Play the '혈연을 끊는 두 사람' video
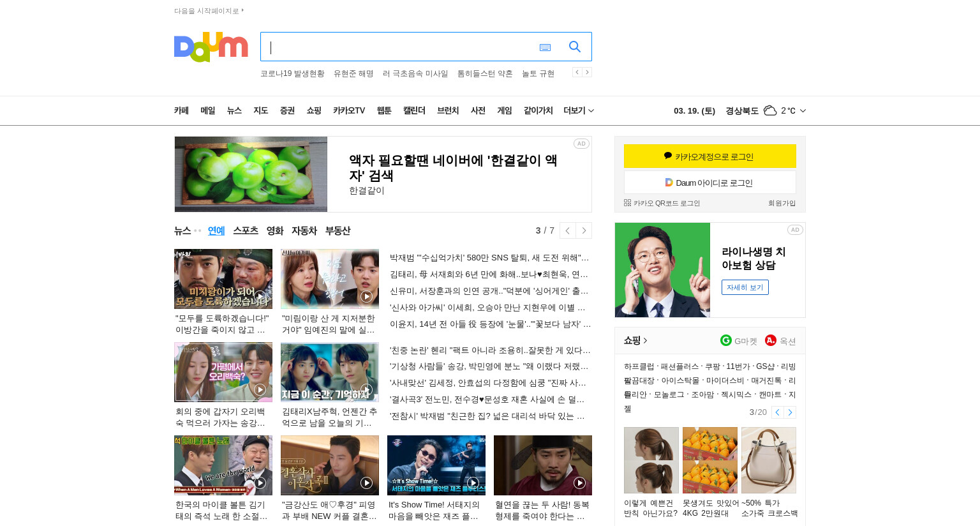This screenshot has height=526, width=980. 543,465
